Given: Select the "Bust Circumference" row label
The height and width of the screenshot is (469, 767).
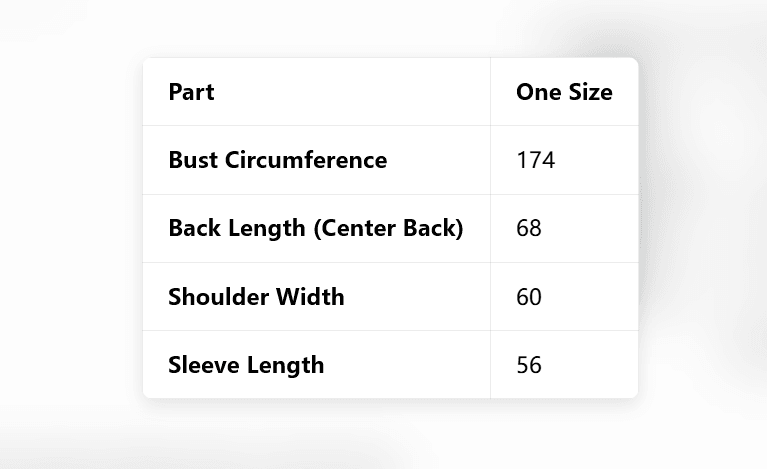Looking at the screenshot, I should tap(277, 160).
